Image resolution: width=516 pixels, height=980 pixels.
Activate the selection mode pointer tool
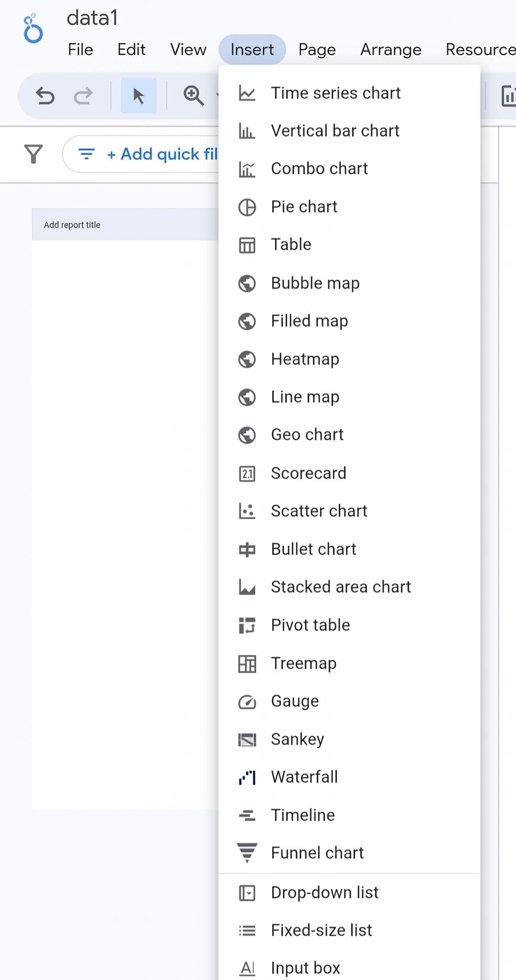tap(138, 96)
